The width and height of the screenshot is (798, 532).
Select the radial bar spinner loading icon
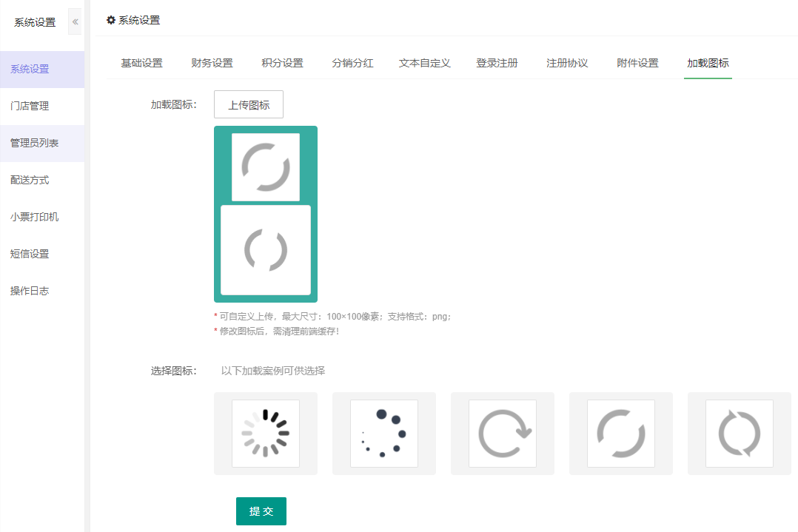pos(266,434)
